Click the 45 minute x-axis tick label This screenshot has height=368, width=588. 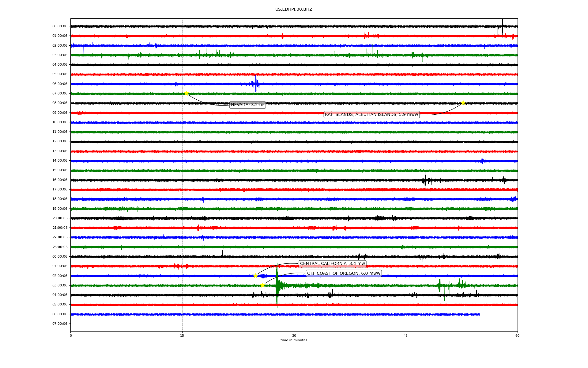[405, 335]
